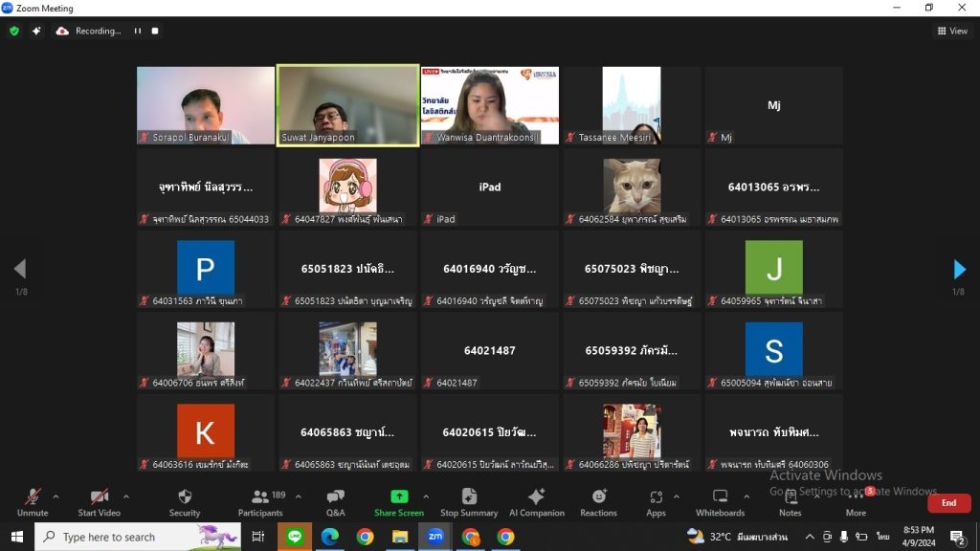Click the AI Companion sparkle icon near Recording
The image size is (980, 551).
coord(36,31)
